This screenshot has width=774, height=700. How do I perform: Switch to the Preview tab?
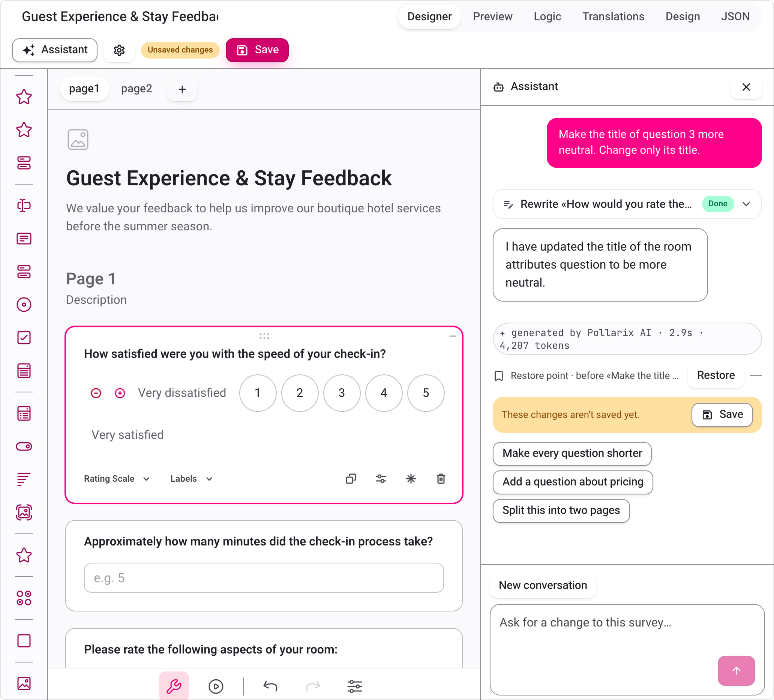[x=492, y=17]
